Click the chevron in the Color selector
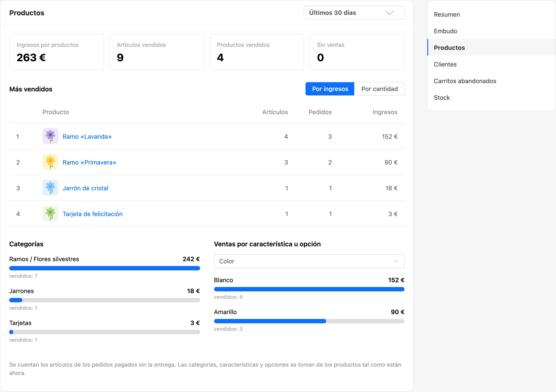 pos(396,261)
